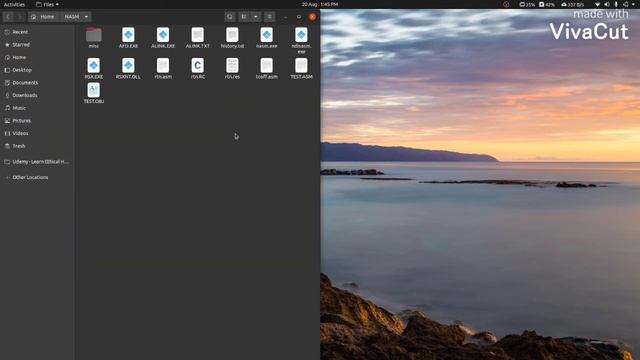Click the network speed indicator

coord(573,4)
